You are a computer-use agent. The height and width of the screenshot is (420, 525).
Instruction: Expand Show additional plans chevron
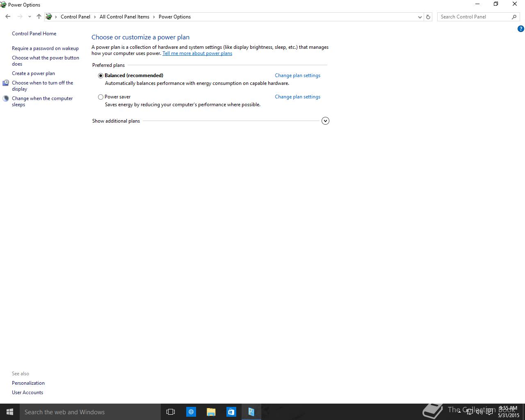(x=325, y=121)
